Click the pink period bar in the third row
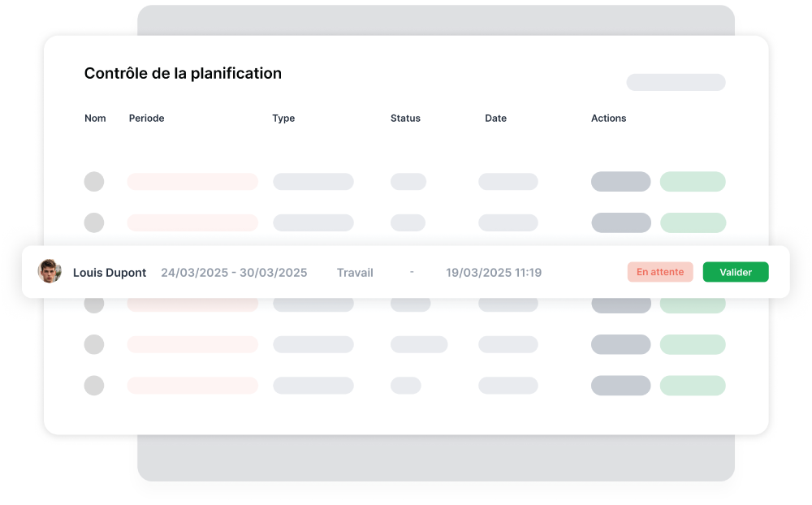 tap(192, 304)
